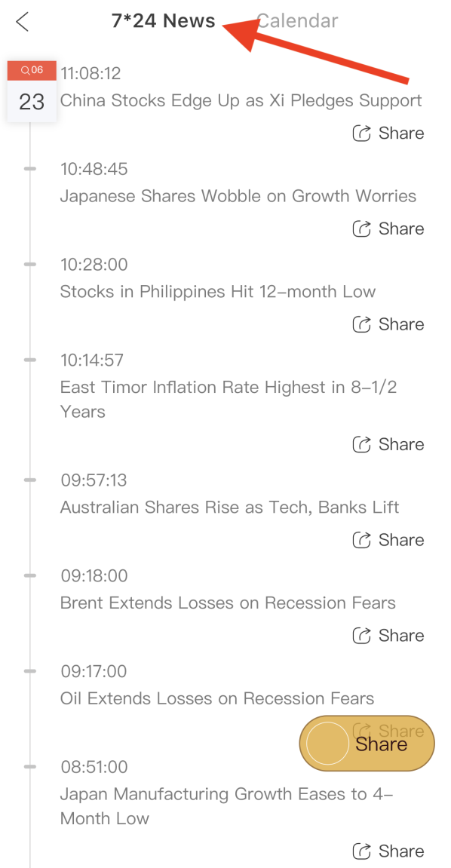The width and height of the screenshot is (451, 868).
Task: Share the Australian Shares Rise article
Action: 388,540
